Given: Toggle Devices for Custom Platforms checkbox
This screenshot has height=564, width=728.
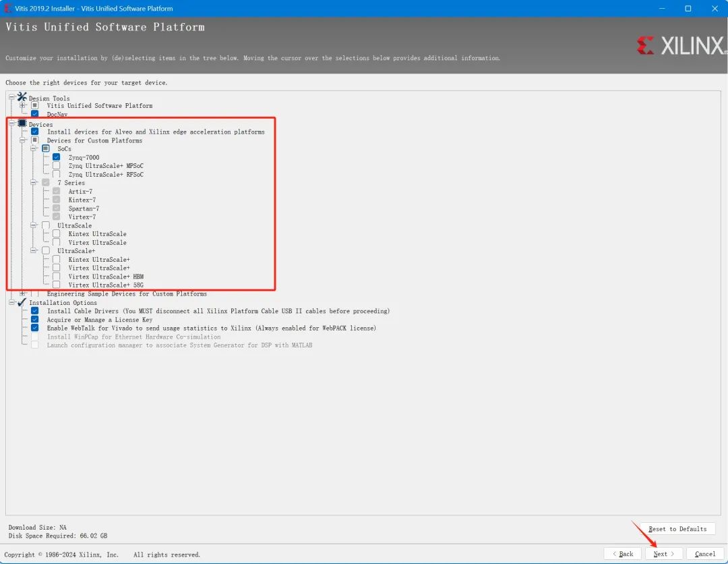Looking at the screenshot, I should coord(35,140).
